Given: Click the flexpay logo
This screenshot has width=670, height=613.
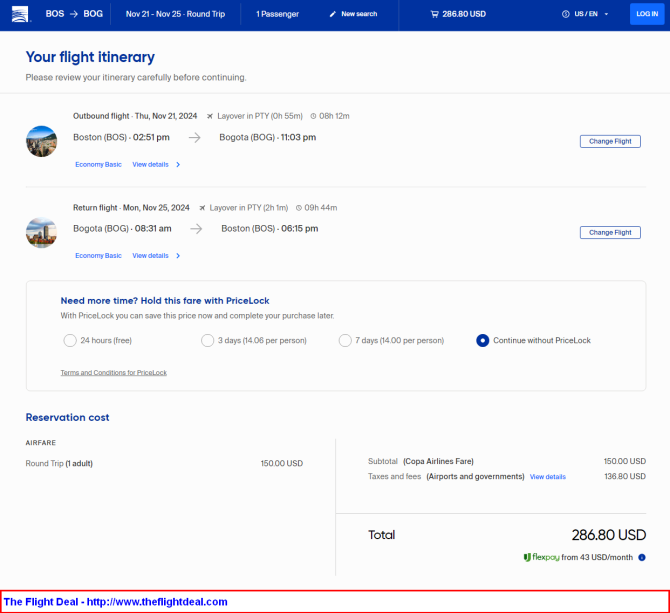Looking at the screenshot, I should (x=541, y=557).
